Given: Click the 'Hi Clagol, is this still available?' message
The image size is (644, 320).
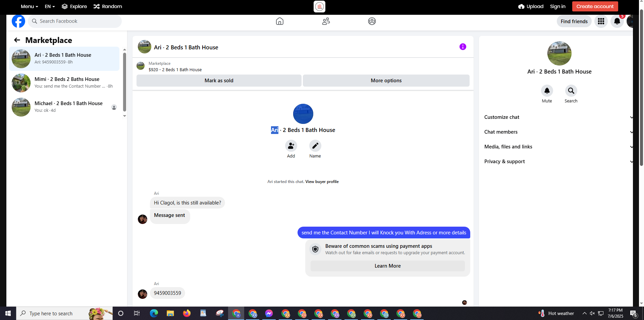Looking at the screenshot, I should tap(187, 203).
